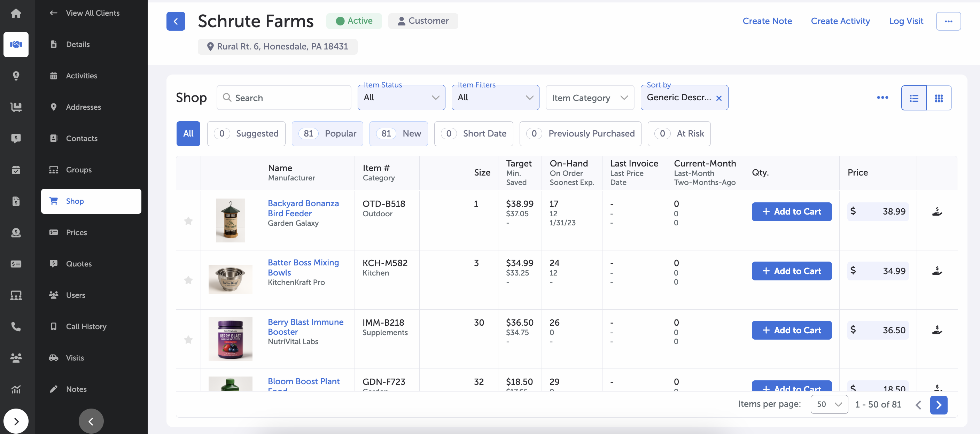Select the Popular filter tab
The height and width of the screenshot is (434, 980).
327,133
